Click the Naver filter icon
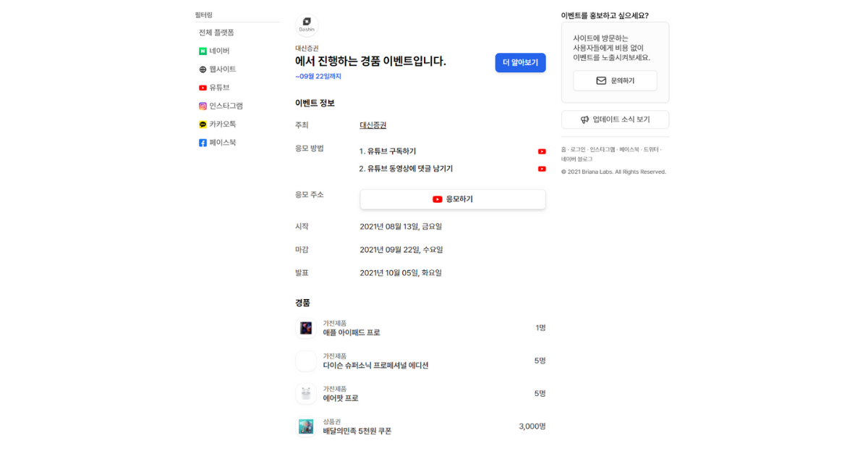868x454 pixels. click(x=203, y=51)
